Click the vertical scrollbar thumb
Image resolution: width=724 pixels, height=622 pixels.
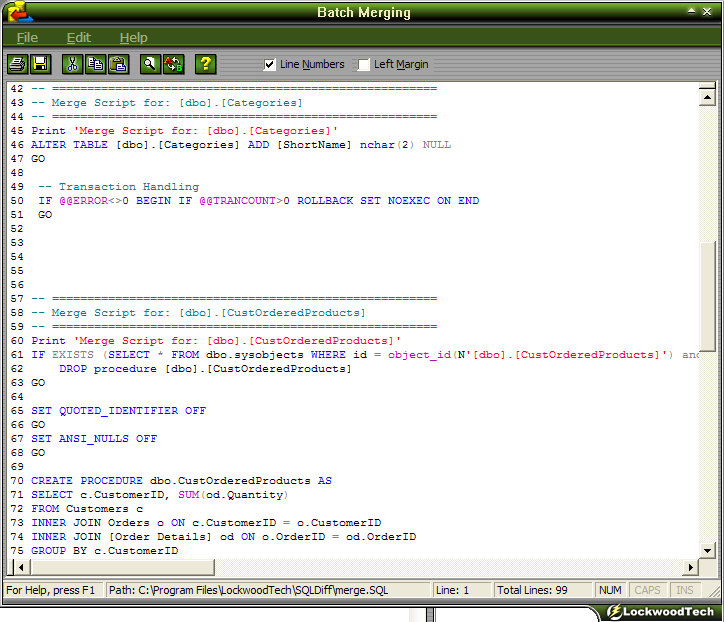[708, 295]
